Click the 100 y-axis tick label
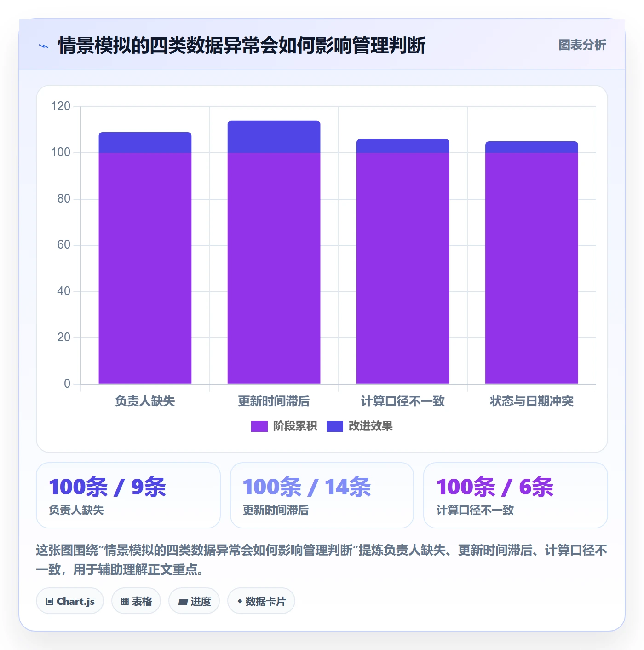This screenshot has height=650, width=644. [61, 152]
